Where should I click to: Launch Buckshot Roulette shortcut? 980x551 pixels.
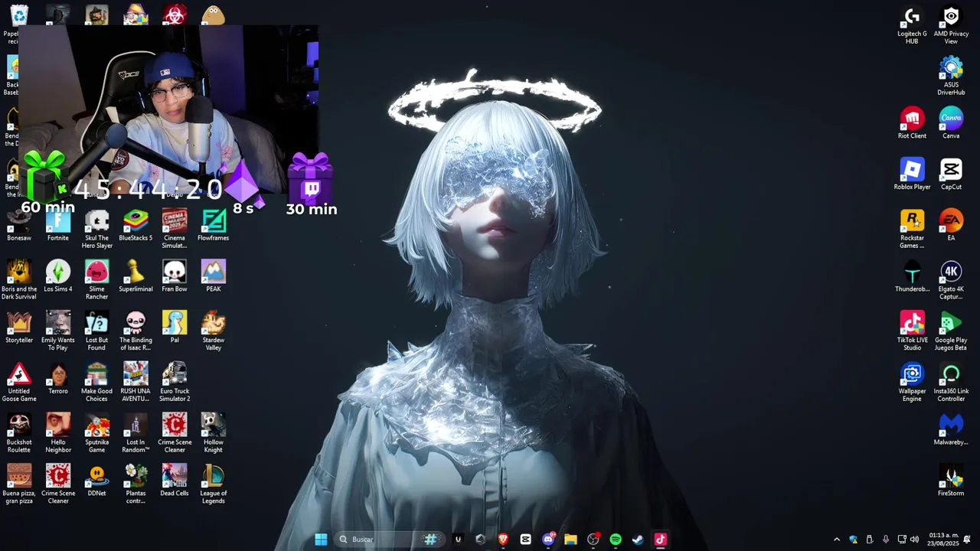tap(19, 434)
